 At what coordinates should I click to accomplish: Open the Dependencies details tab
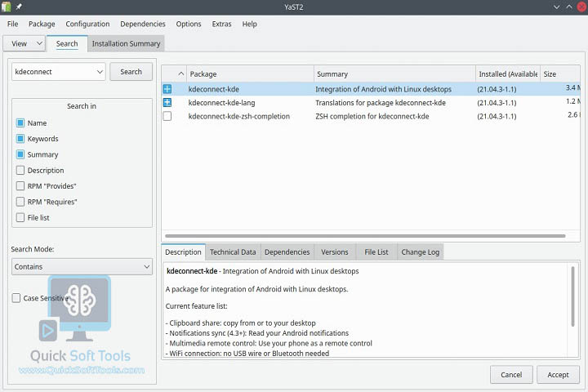pyautogui.click(x=287, y=252)
